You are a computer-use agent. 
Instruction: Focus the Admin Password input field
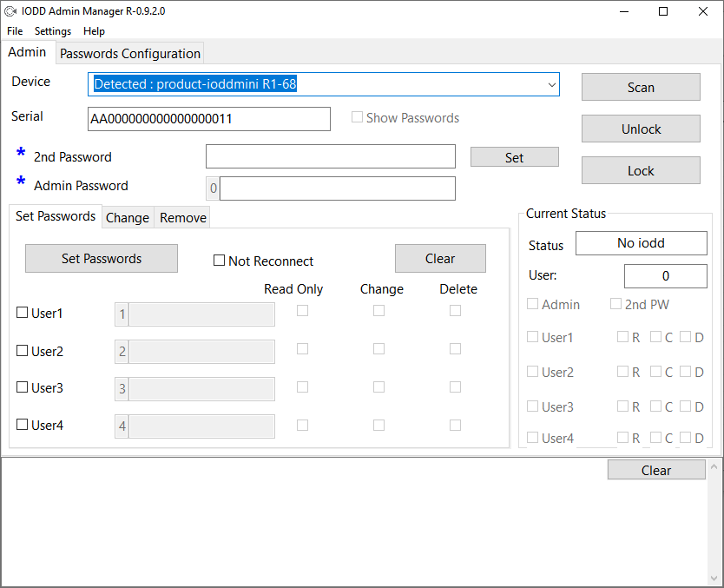point(338,188)
